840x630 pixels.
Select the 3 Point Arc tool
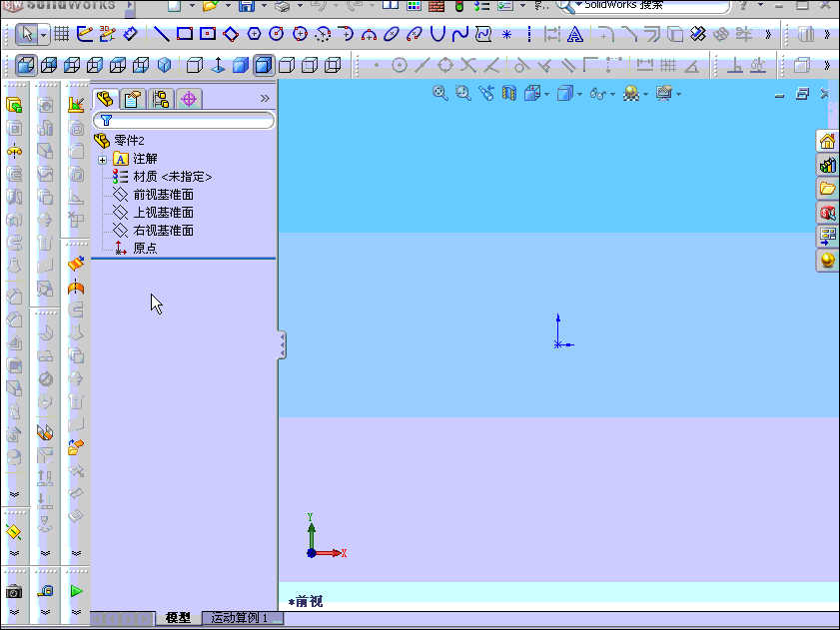(370, 34)
